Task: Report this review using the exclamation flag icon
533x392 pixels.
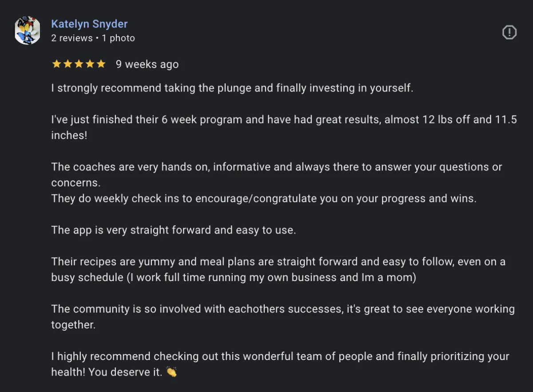Action: [509, 32]
